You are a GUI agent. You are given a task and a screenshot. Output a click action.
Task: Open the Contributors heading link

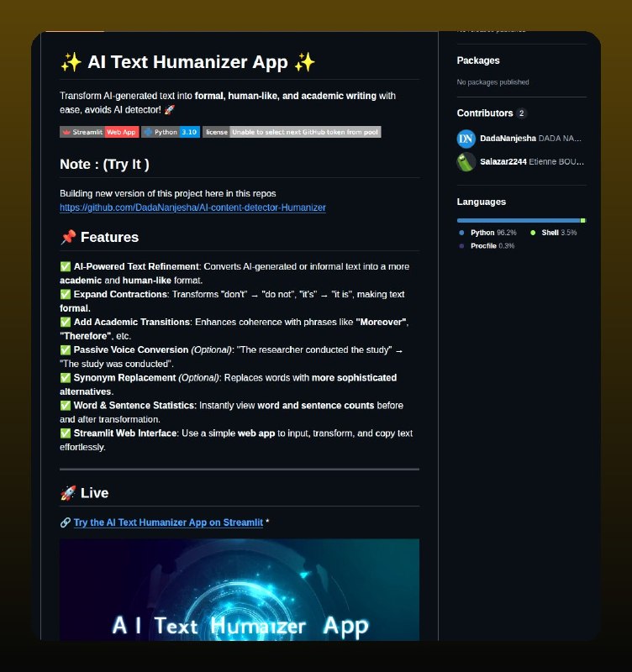484,113
